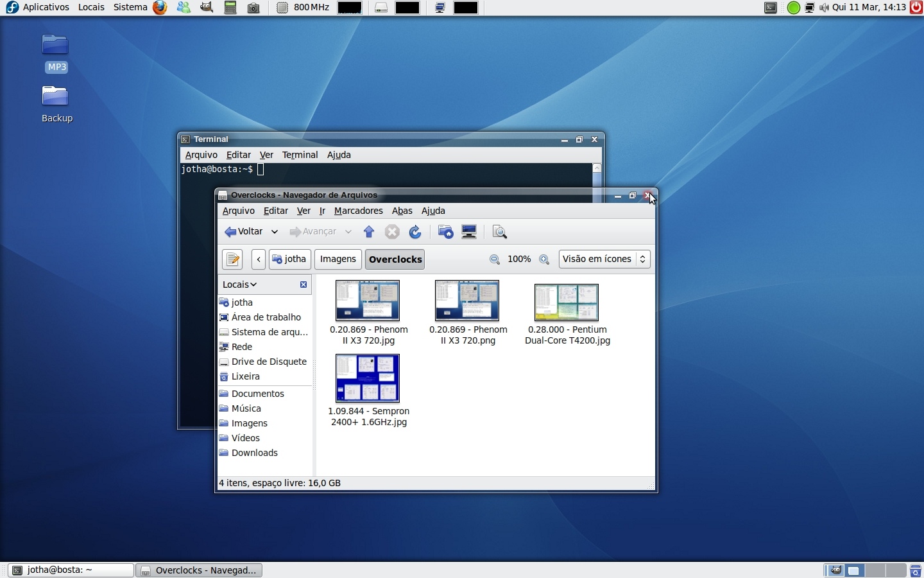
Task: Click the Voltar back button
Action: coord(244,232)
